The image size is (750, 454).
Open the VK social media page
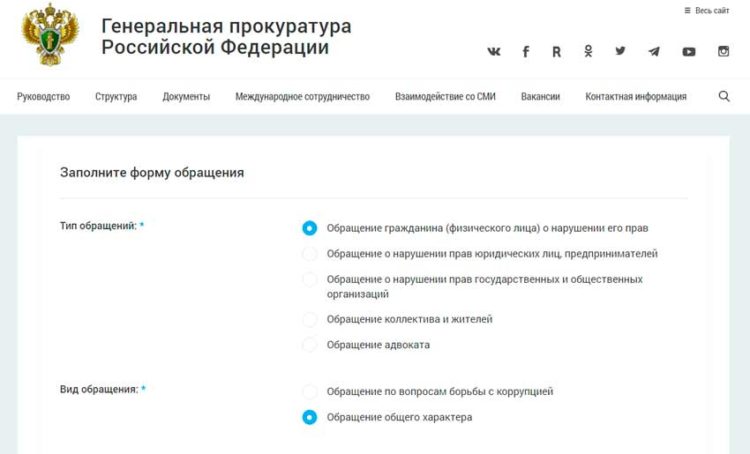pos(494,51)
